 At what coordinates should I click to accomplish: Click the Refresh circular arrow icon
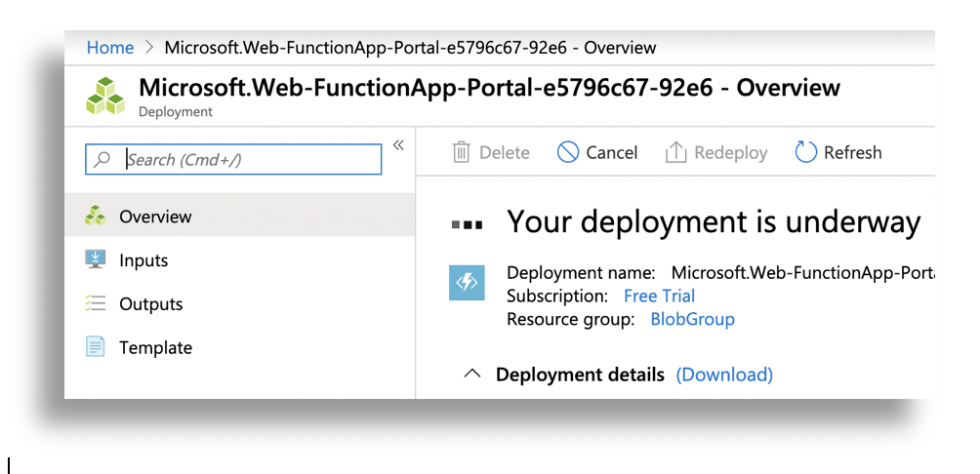pos(805,152)
